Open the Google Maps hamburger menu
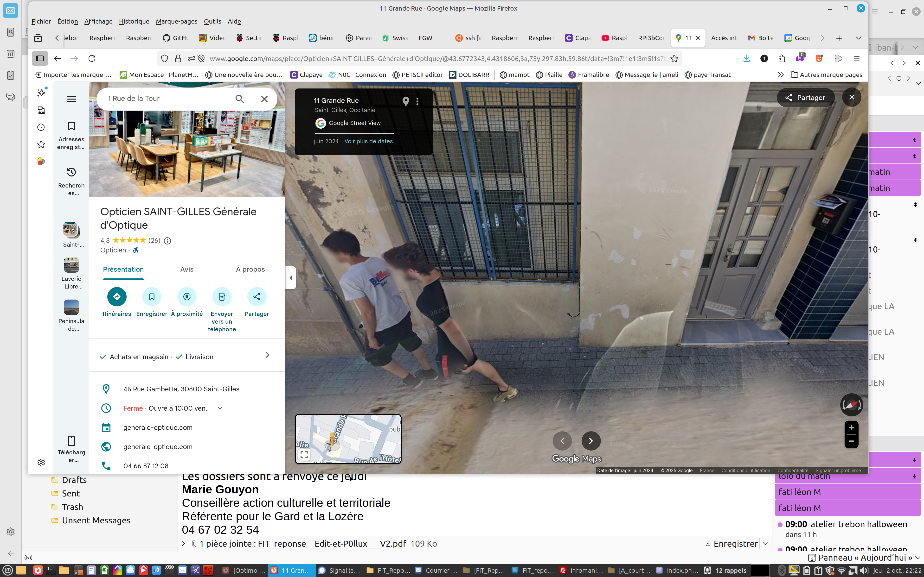Screen dimensions: 924x577 [x=71, y=99]
